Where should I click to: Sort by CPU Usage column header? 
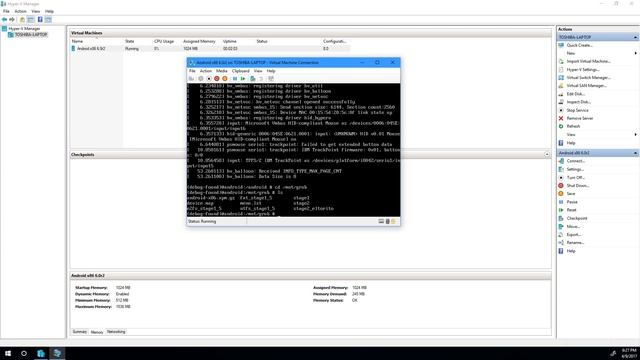tap(164, 41)
